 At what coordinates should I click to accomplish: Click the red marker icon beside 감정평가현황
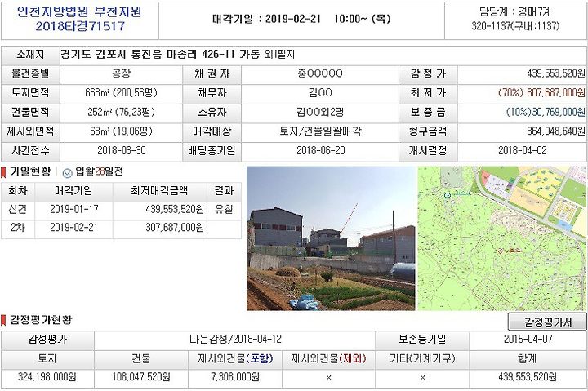click(x=3, y=320)
